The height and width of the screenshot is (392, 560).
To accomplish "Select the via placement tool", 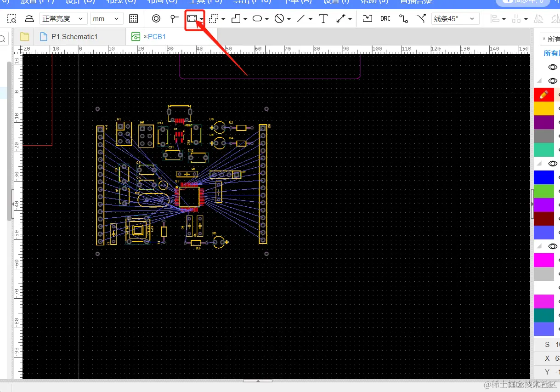I will click(156, 19).
